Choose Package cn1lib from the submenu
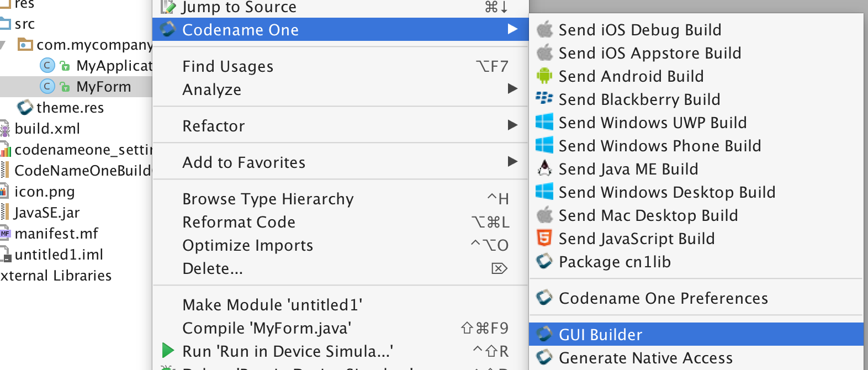868x370 pixels. tap(615, 262)
